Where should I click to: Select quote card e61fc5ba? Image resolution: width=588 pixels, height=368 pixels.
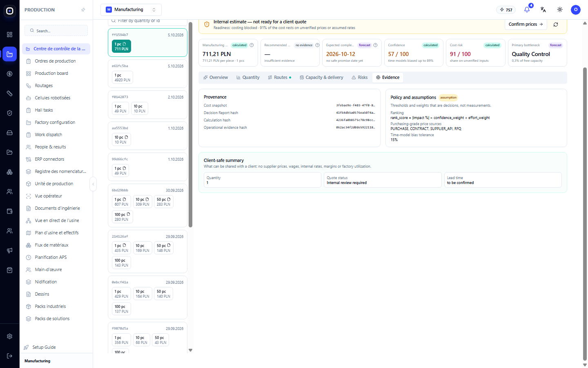point(148,74)
